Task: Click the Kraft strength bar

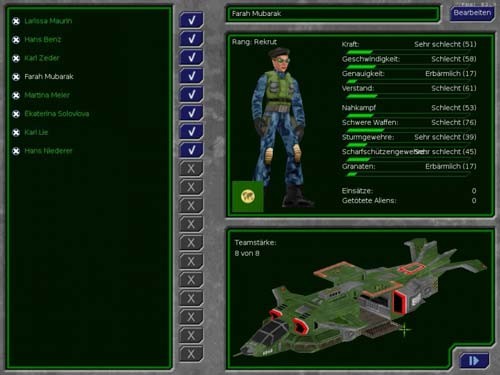Action: [x=407, y=52]
